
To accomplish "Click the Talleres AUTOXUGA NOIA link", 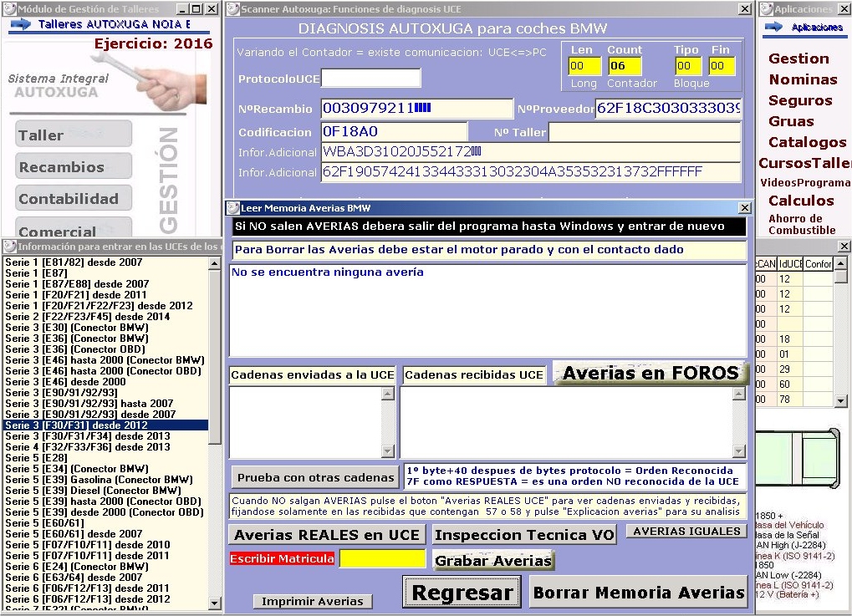I will (114, 24).
